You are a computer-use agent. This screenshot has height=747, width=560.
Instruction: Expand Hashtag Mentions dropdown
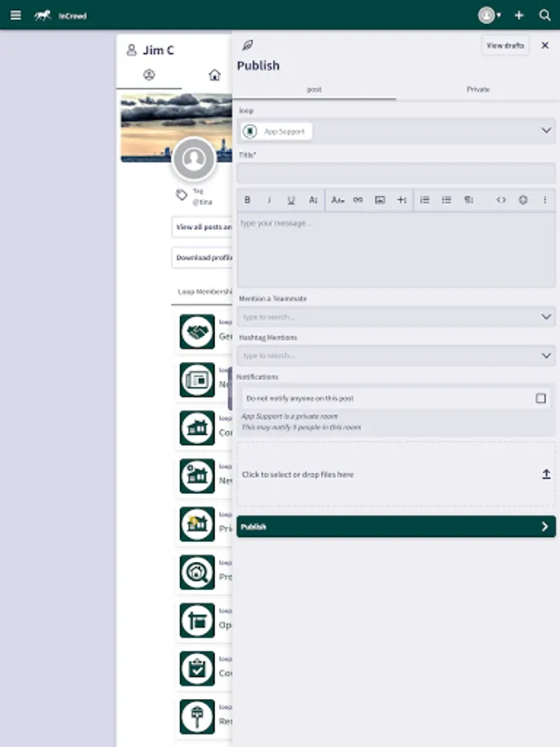(x=546, y=355)
